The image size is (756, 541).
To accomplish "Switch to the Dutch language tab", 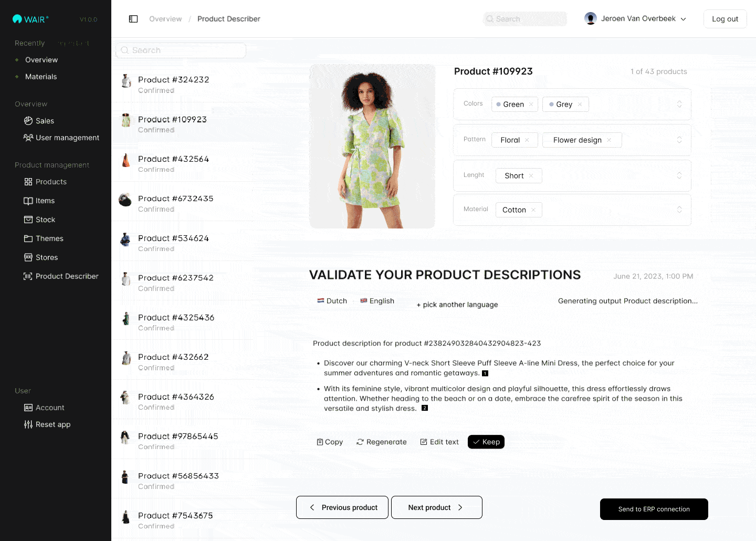I will pyautogui.click(x=332, y=301).
